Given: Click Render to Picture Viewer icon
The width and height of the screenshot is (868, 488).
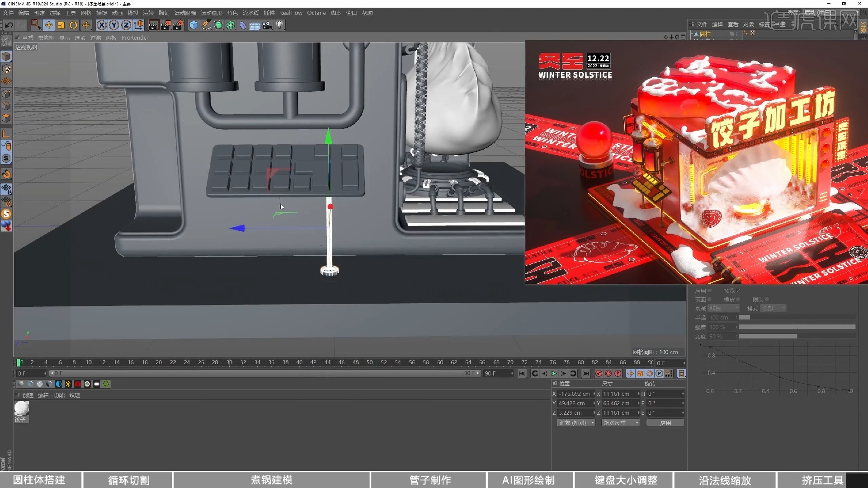Looking at the screenshot, I should pyautogui.click(x=166, y=25).
